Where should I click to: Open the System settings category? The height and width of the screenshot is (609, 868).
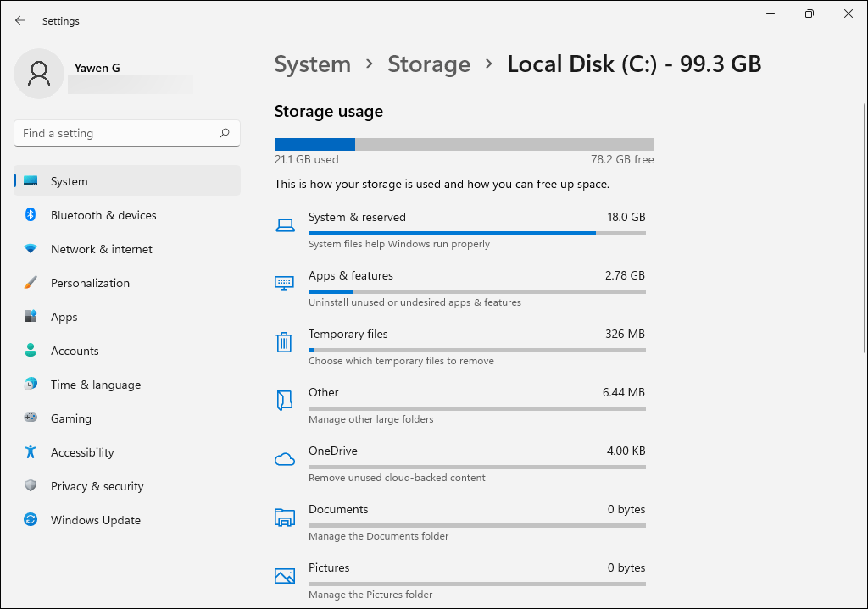click(x=127, y=181)
